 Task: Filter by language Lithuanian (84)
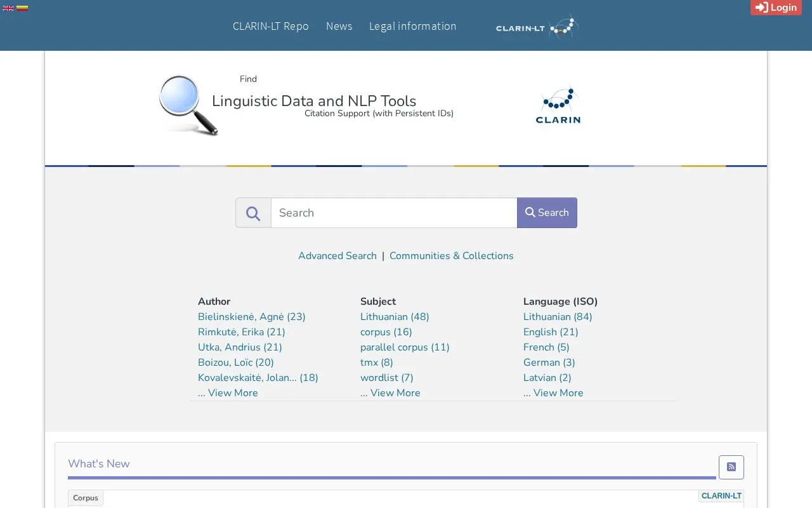[x=558, y=317]
